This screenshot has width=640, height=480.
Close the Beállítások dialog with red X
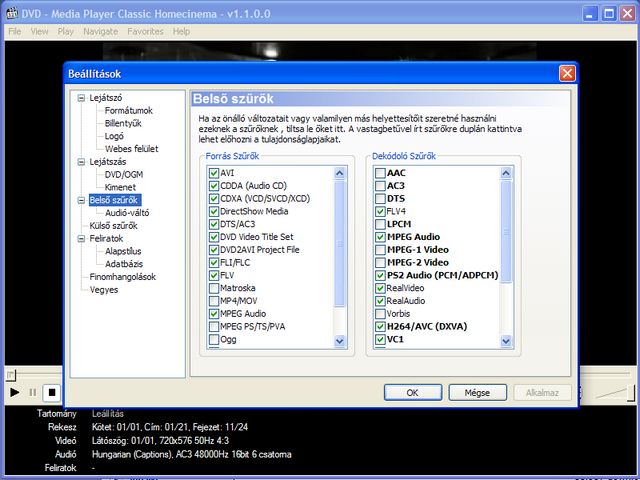tap(567, 74)
